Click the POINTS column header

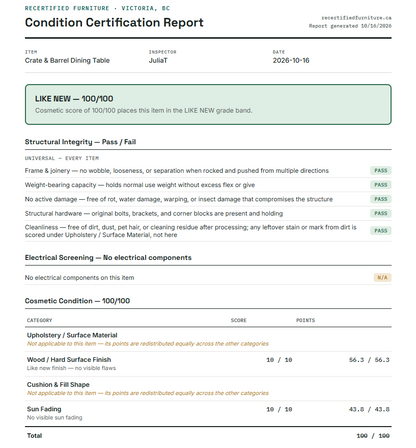306,320
